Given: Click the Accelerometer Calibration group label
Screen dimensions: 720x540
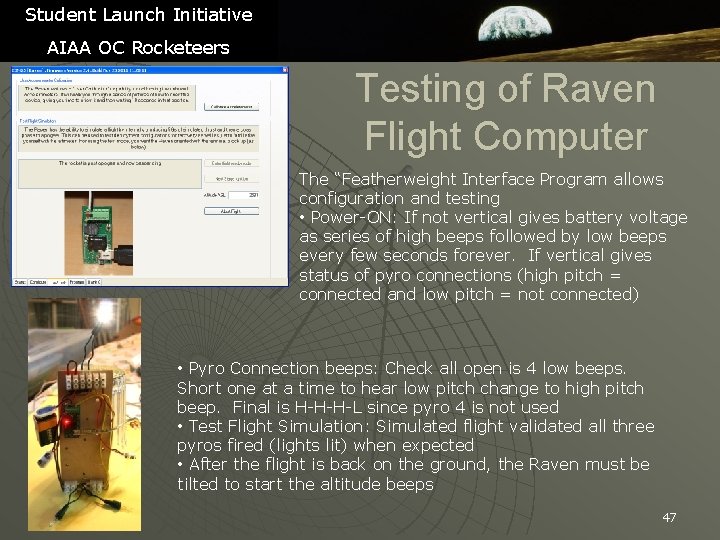Looking at the screenshot, I should tap(45, 80).
